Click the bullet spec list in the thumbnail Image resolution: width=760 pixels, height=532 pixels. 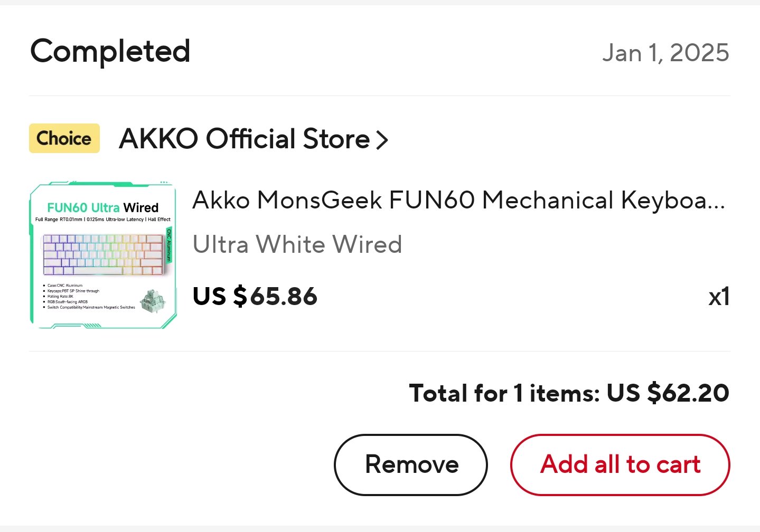[x=90, y=296]
